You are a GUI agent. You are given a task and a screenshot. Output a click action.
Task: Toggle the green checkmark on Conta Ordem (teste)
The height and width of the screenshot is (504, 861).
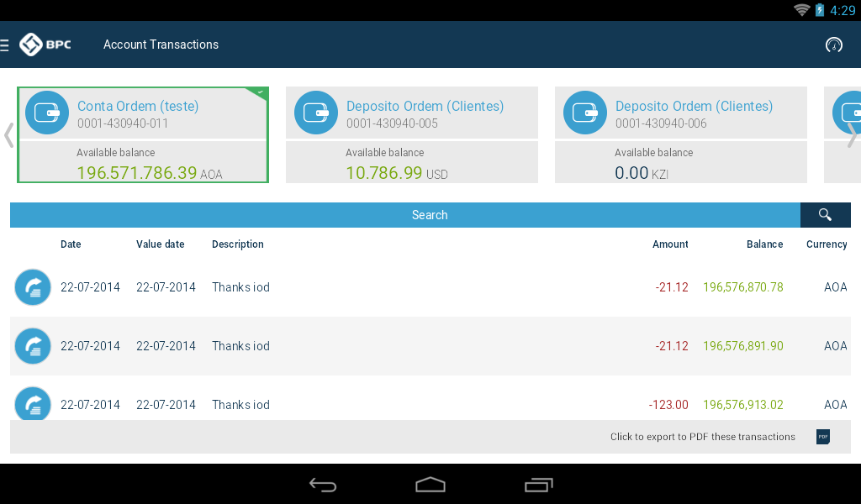point(259,92)
